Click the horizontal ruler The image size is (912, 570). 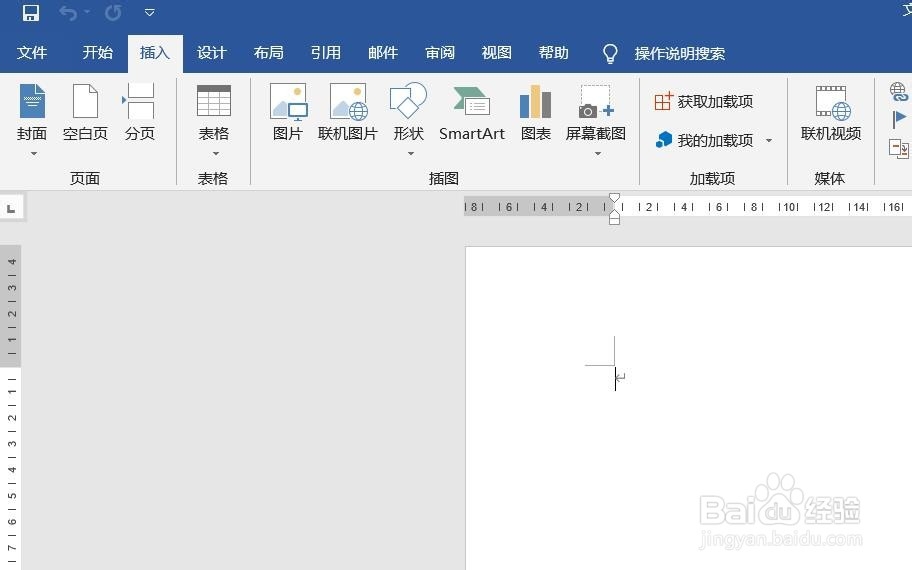pos(687,206)
